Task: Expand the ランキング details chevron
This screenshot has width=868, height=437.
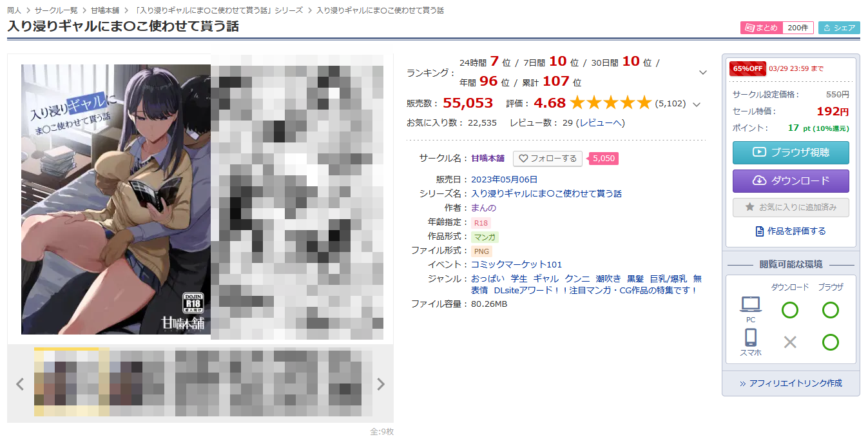Action: click(x=703, y=72)
